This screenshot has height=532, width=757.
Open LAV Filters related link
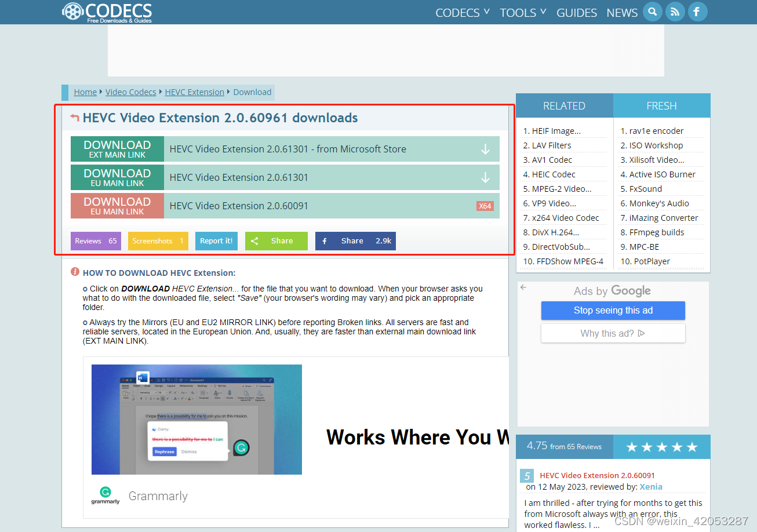(x=551, y=145)
